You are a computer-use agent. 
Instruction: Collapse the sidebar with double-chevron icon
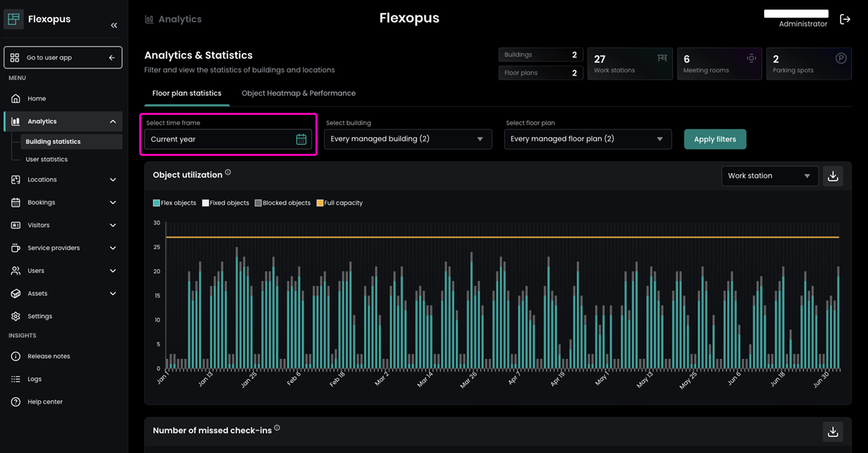[x=114, y=25]
